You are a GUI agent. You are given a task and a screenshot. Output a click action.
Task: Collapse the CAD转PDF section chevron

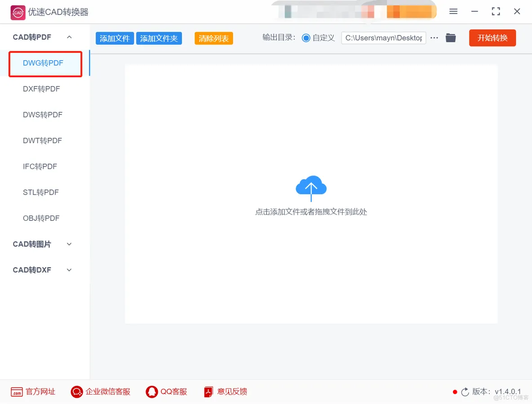(x=69, y=37)
